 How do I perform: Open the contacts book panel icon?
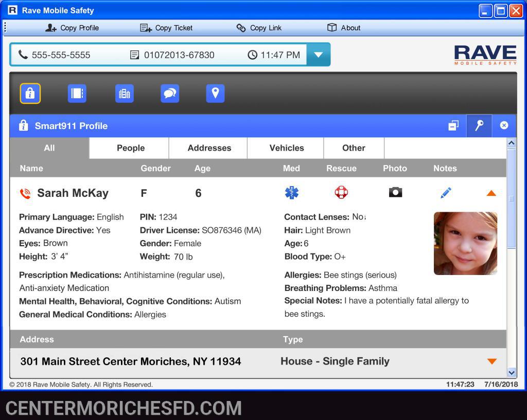77,94
